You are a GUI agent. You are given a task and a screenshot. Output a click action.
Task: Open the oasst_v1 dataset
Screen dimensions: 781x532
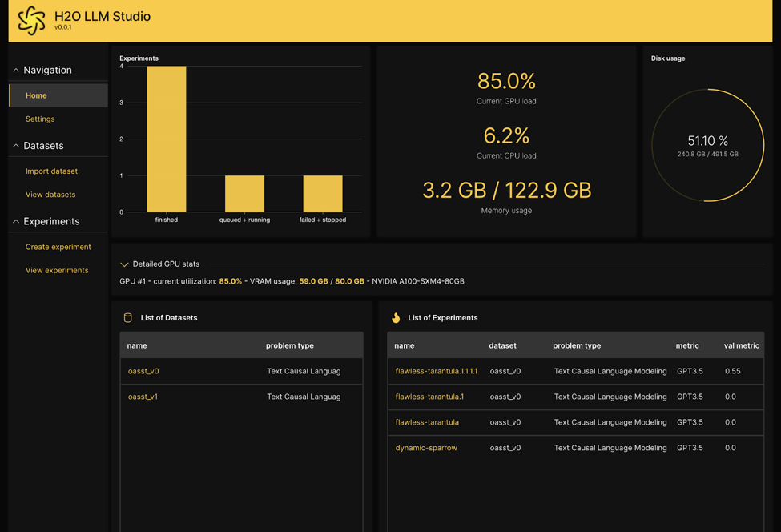[x=143, y=397]
